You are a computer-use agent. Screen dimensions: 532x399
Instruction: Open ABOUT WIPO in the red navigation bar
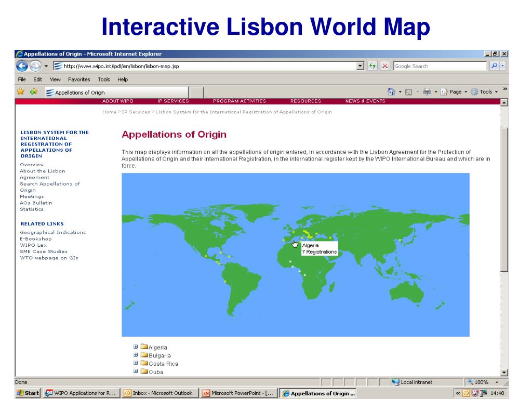[118, 101]
